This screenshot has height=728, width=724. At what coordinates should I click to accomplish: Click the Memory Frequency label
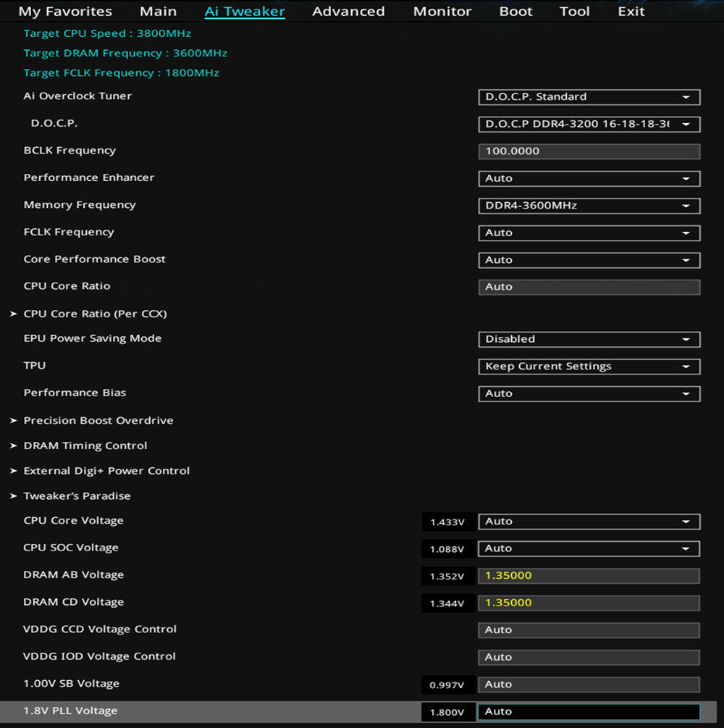point(80,205)
